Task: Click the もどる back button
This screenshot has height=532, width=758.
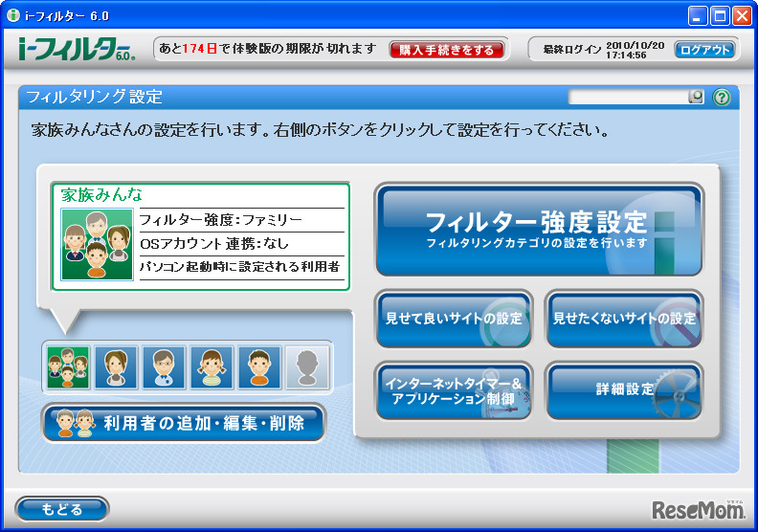Action: 62,509
